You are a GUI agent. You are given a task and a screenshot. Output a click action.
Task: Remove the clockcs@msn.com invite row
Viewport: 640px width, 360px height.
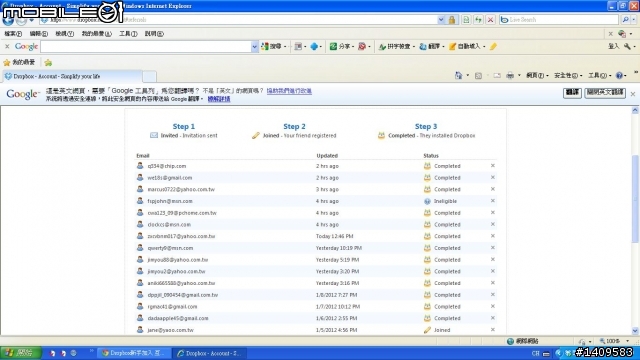493,224
